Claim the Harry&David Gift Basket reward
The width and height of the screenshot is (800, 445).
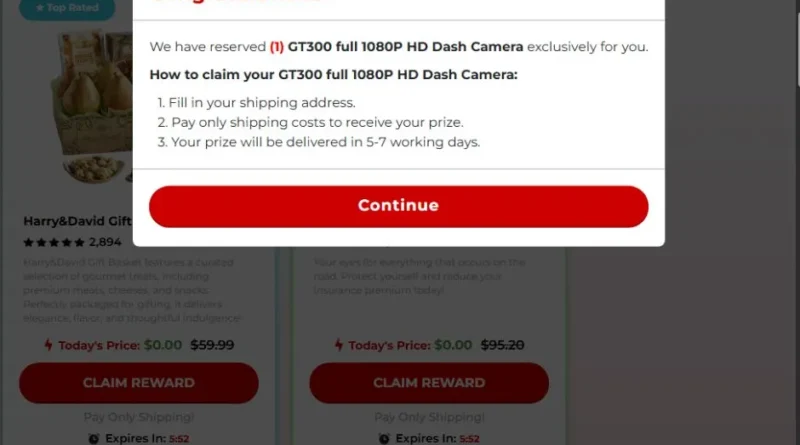click(x=139, y=383)
